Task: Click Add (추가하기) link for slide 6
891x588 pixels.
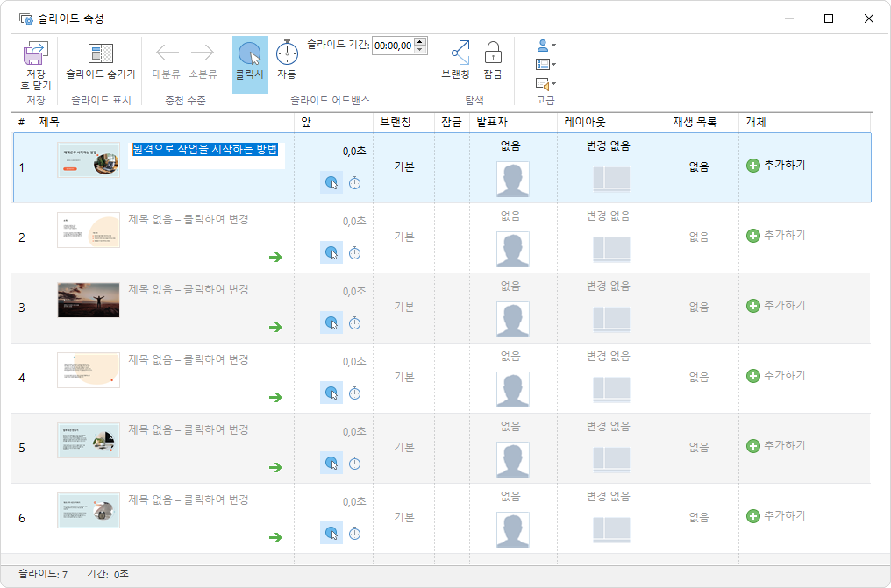Action: [x=784, y=516]
